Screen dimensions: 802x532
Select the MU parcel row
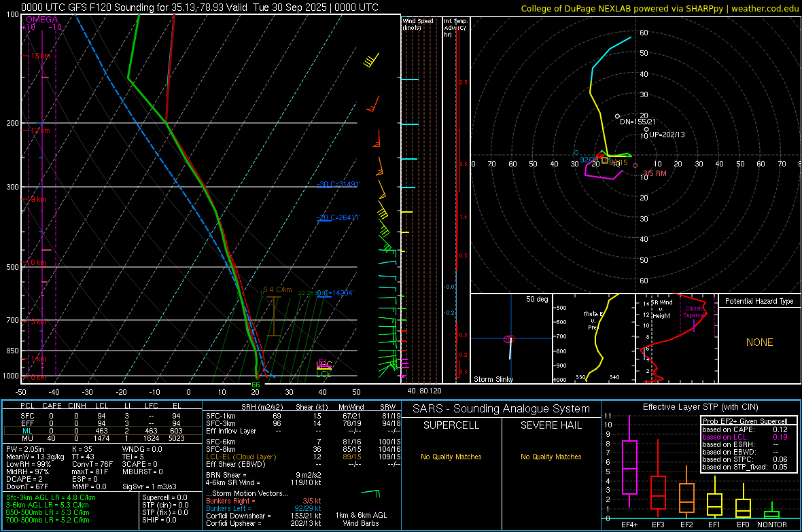pyautogui.click(x=103, y=438)
